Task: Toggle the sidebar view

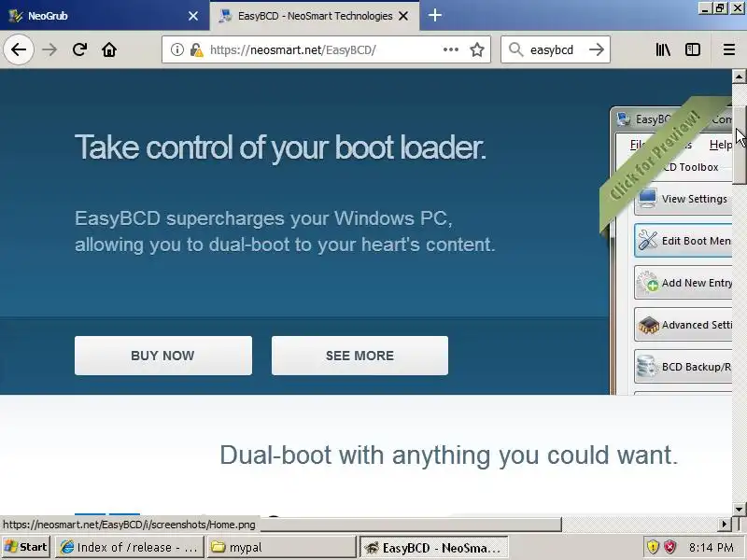Action: click(x=693, y=49)
